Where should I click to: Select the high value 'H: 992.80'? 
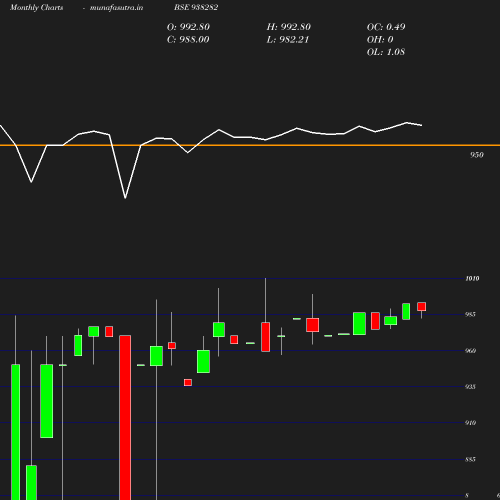click(289, 27)
